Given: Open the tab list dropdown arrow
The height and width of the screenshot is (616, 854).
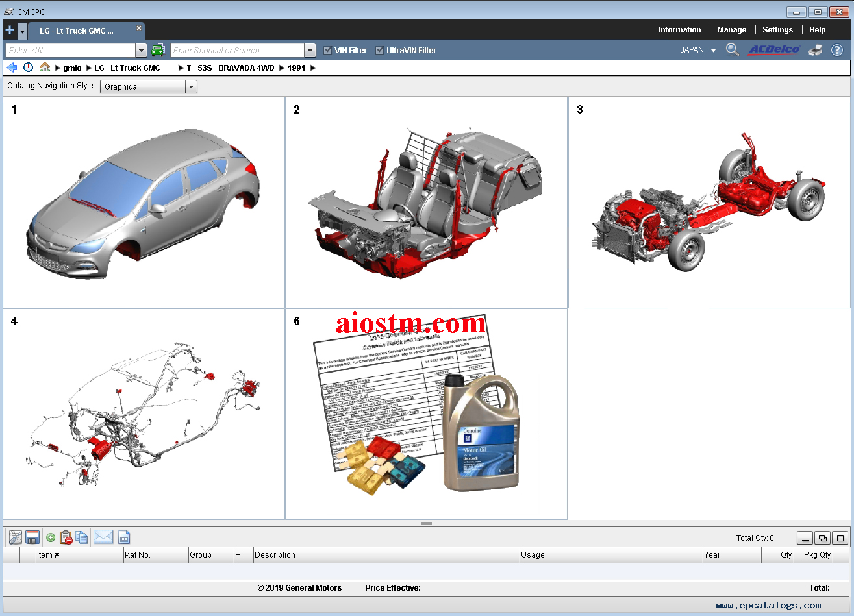Looking at the screenshot, I should 22,31.
